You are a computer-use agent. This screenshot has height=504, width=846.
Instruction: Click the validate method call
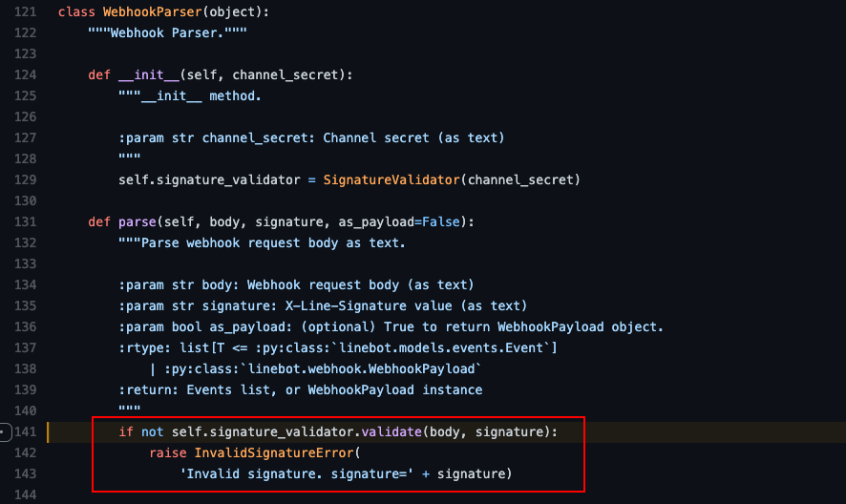391,431
